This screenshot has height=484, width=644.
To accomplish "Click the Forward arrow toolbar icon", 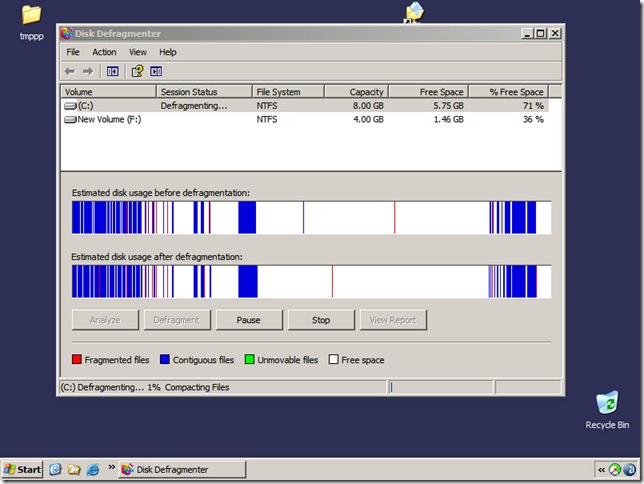I will click(88, 71).
